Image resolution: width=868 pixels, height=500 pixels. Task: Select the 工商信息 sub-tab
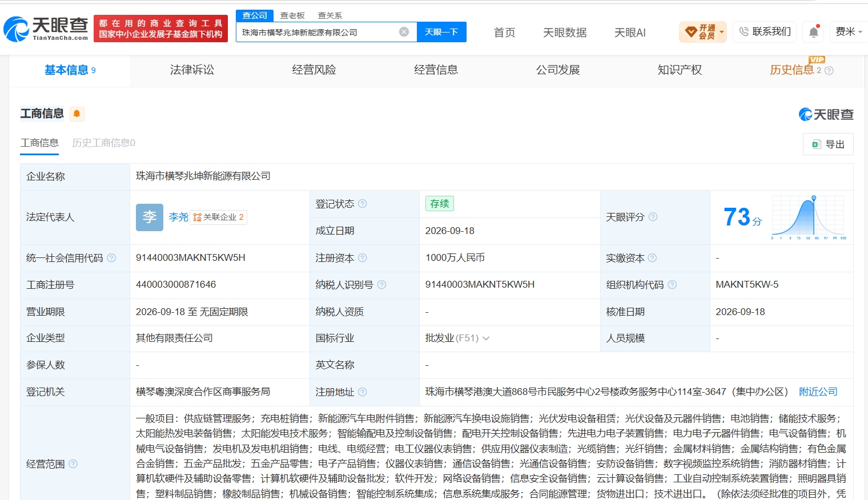pyautogui.click(x=39, y=143)
